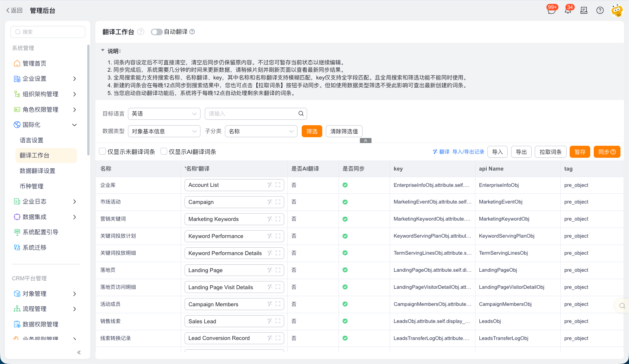Open the notification bell with 34 badge

[x=568, y=10]
